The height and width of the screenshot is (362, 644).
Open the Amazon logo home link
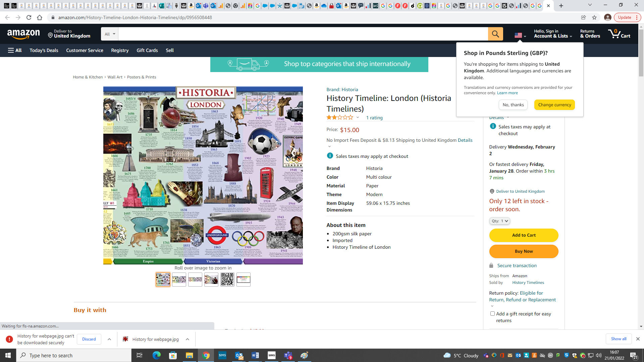click(x=23, y=34)
